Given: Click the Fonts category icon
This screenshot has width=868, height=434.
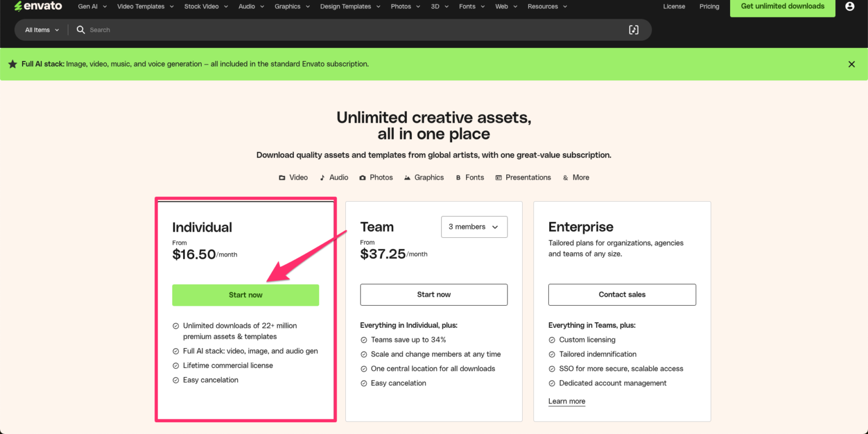Looking at the screenshot, I should [459, 177].
